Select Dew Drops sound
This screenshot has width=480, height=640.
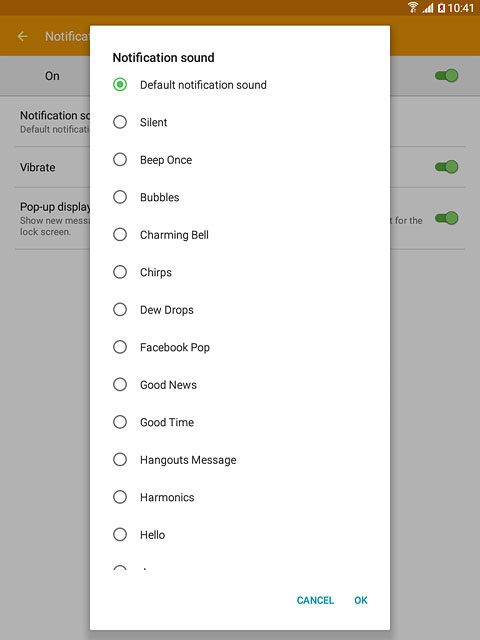click(120, 310)
